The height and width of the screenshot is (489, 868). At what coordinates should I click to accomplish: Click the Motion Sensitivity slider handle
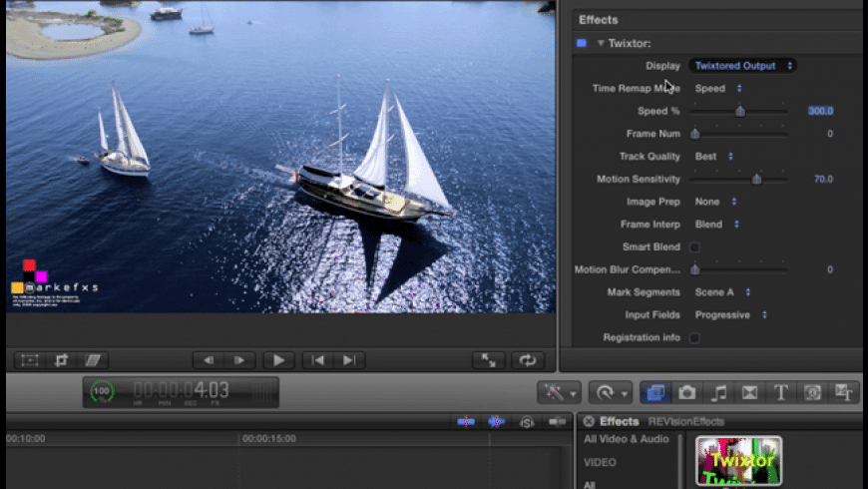(x=756, y=180)
